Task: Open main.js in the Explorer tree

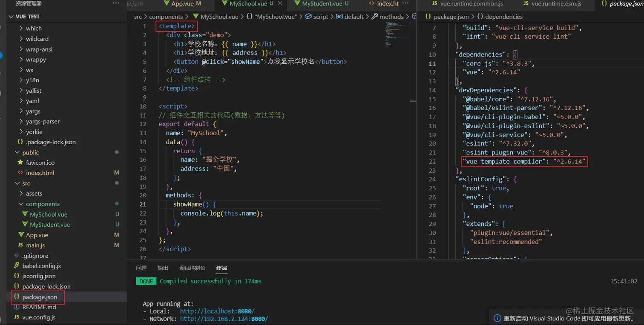Action: 35,245
